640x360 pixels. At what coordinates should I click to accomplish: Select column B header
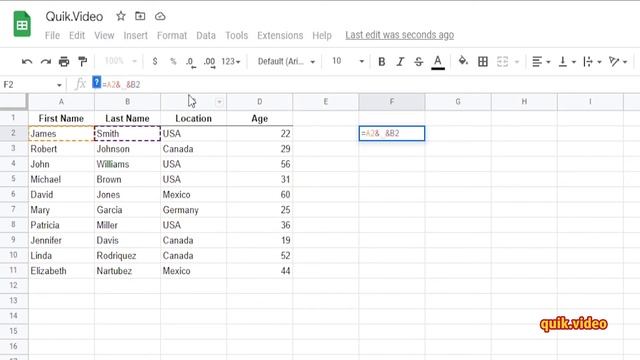point(127,102)
